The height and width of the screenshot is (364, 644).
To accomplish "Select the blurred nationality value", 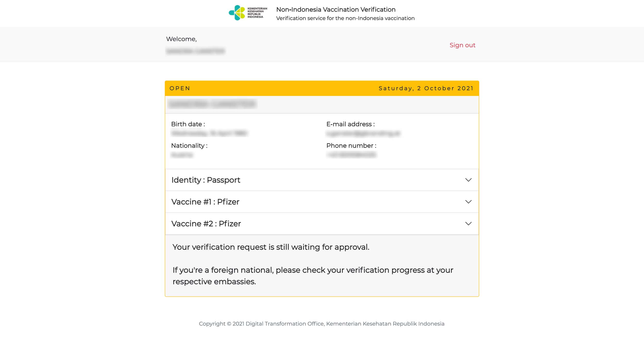I will click(182, 155).
